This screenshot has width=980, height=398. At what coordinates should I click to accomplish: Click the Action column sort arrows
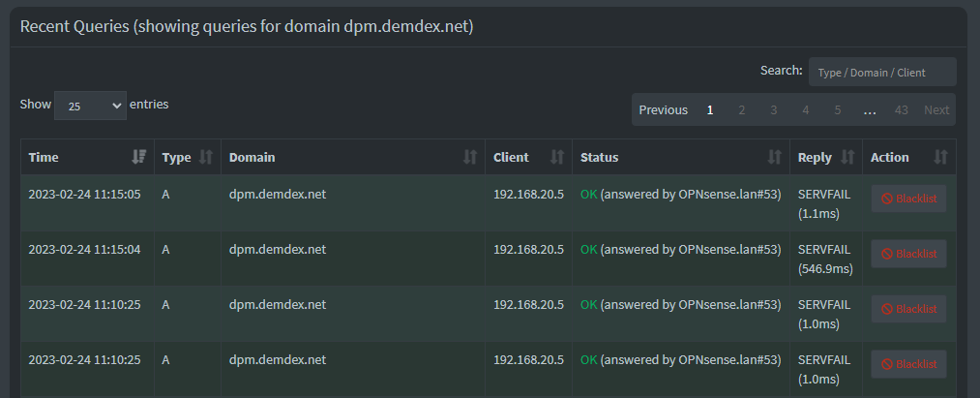pos(940,157)
